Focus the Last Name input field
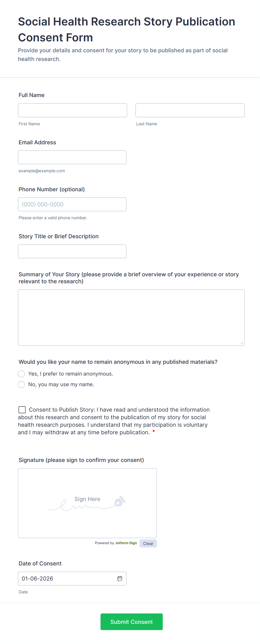This screenshot has height=644, width=260. 190,110
